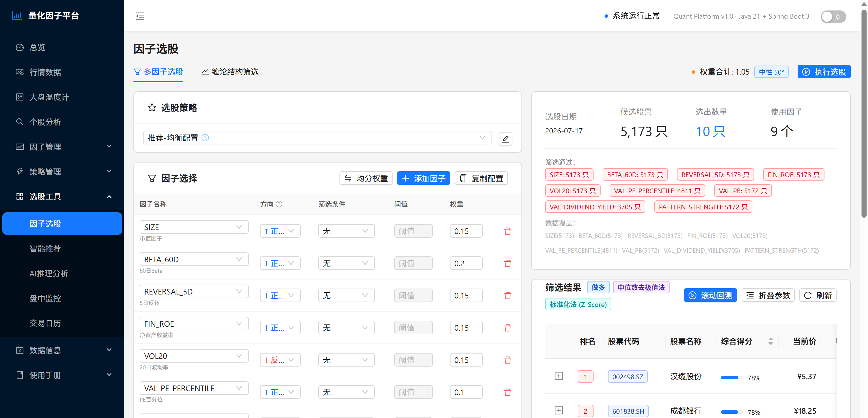Screen dimensions: 868x418
Task: Open 个股分析 in the sidebar
Action: [x=62, y=122]
